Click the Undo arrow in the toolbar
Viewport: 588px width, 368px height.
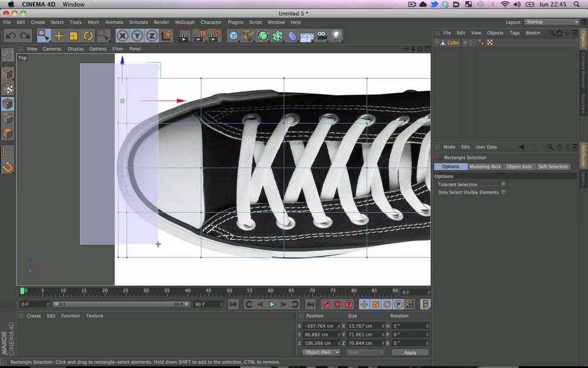(x=10, y=36)
